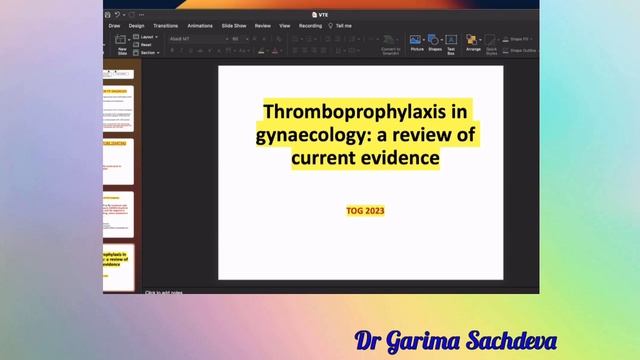This screenshot has height=360, width=640.
Task: Open the Review tab
Action: 262,26
